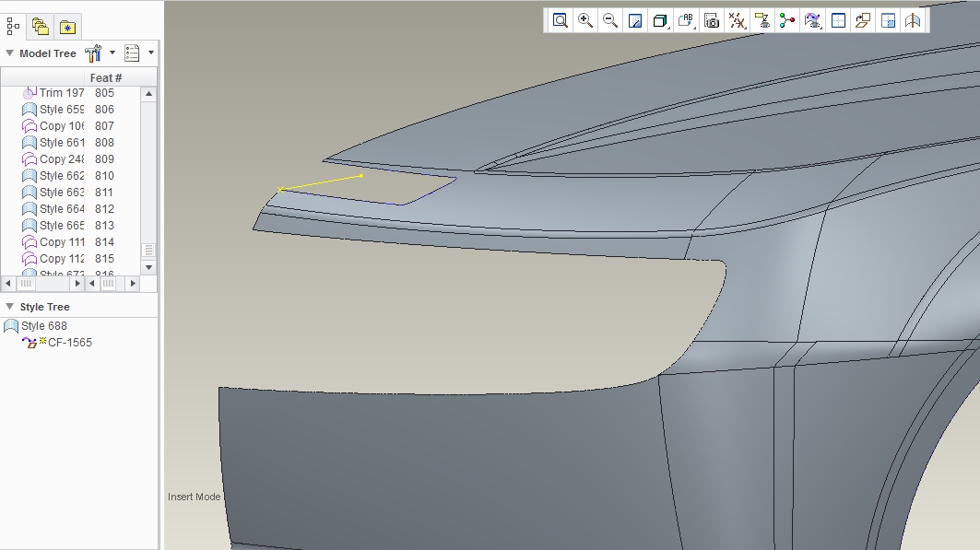
Task: Open dropdown arrow next to Settings hammer
Action: tap(112, 53)
